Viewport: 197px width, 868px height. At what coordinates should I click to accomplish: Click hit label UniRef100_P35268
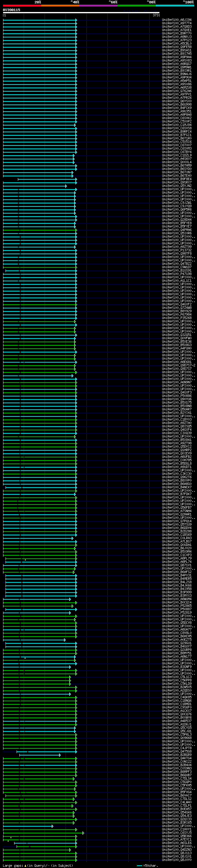click(x=176, y=318)
